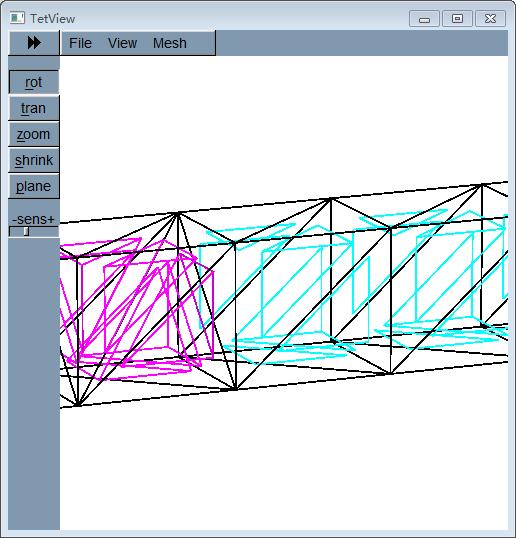Minimize the TetView window

click(x=424, y=19)
